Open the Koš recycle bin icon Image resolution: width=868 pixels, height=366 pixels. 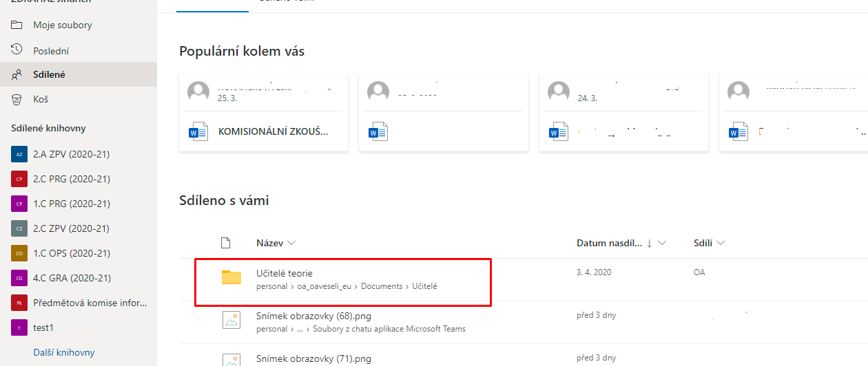(x=17, y=99)
